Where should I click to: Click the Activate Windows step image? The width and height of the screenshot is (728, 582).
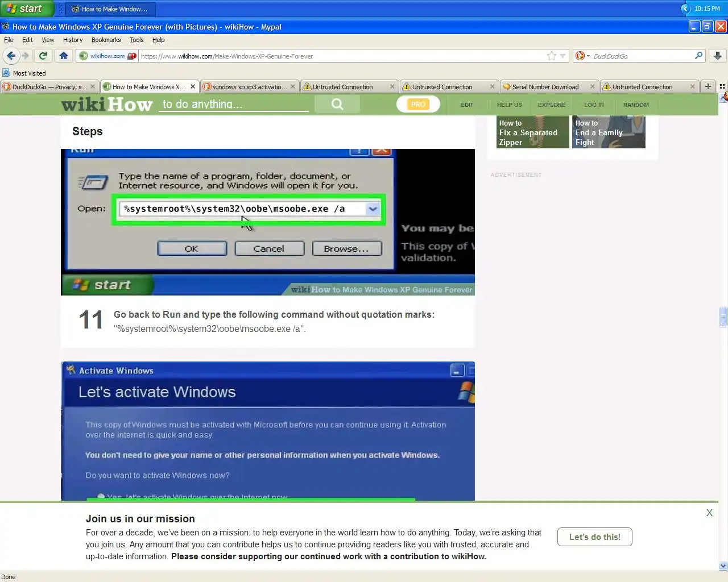click(268, 431)
